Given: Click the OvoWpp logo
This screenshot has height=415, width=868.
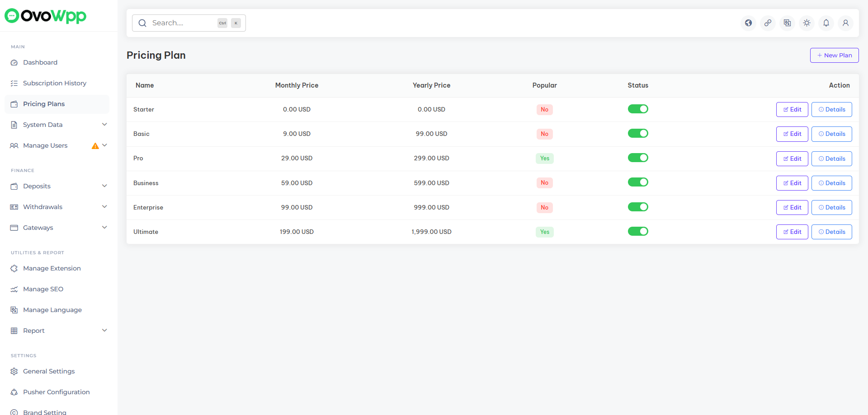Looking at the screenshot, I should click(45, 16).
